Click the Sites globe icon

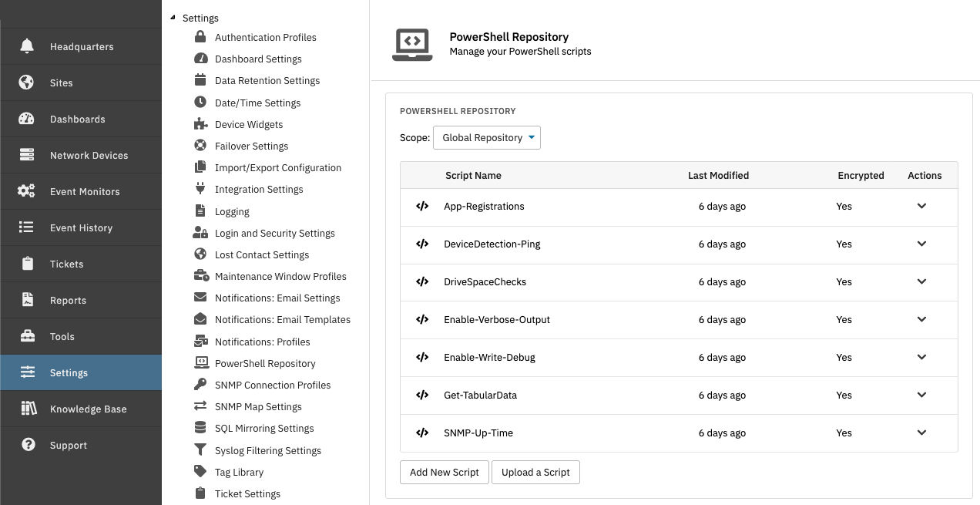pos(27,82)
